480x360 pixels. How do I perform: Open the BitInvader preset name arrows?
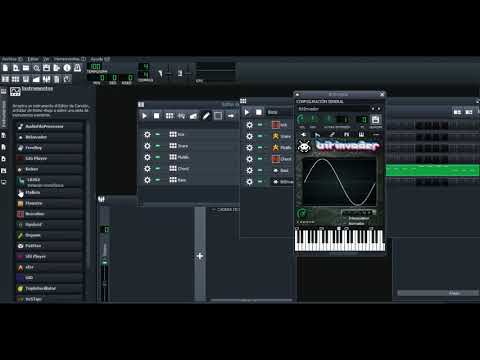click(376, 109)
